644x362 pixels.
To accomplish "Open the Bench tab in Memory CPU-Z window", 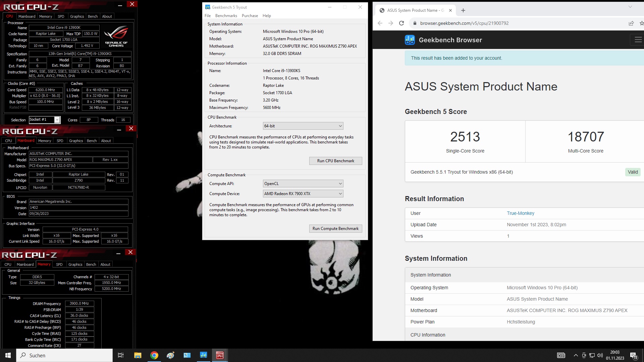I will [91, 264].
